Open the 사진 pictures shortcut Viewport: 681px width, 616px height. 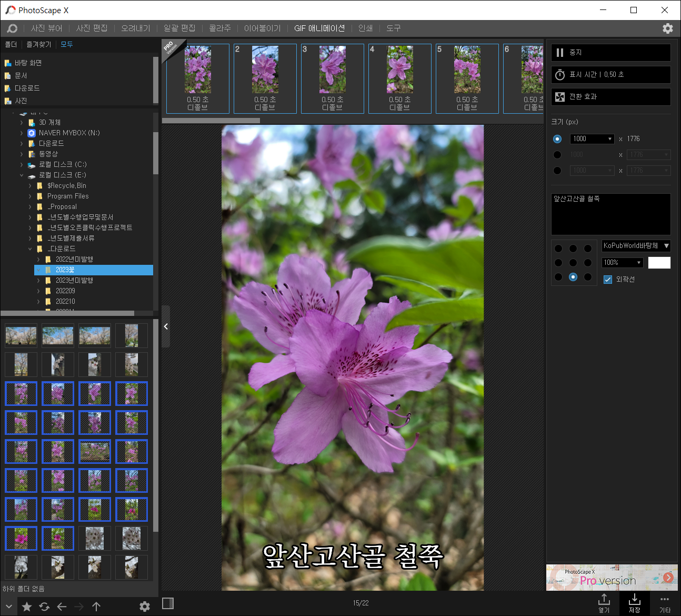[x=16, y=101]
